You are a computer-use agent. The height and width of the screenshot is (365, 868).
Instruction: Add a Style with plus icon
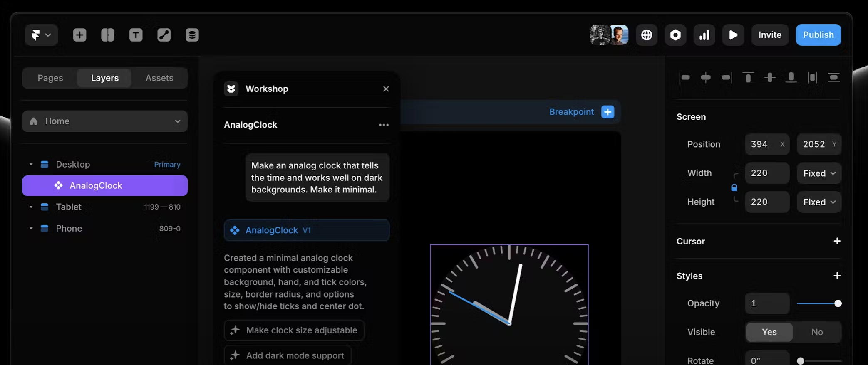point(837,276)
